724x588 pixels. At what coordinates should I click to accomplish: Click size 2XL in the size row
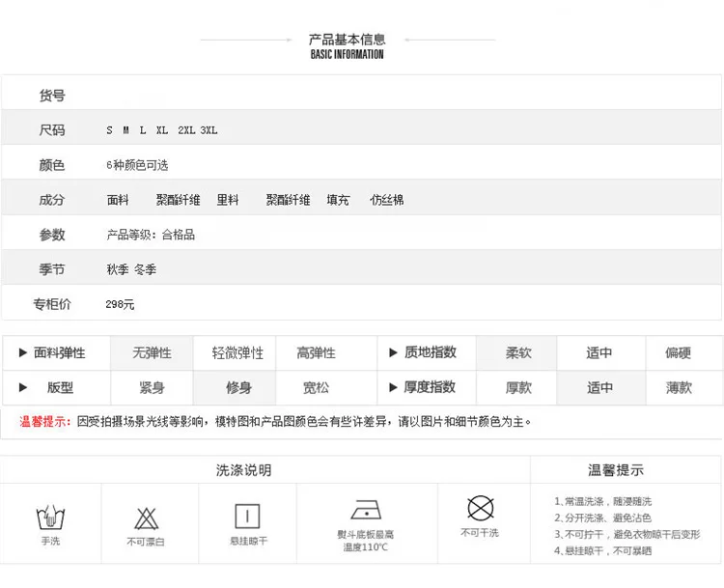[x=186, y=130]
